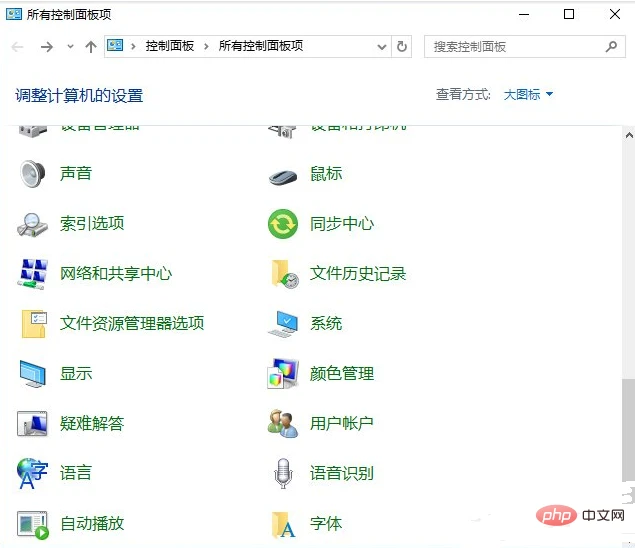Image resolution: width=635 pixels, height=548 pixels.
Task: Open the 文件资源管理器选项 folder icon
Action: pyautogui.click(x=34, y=324)
